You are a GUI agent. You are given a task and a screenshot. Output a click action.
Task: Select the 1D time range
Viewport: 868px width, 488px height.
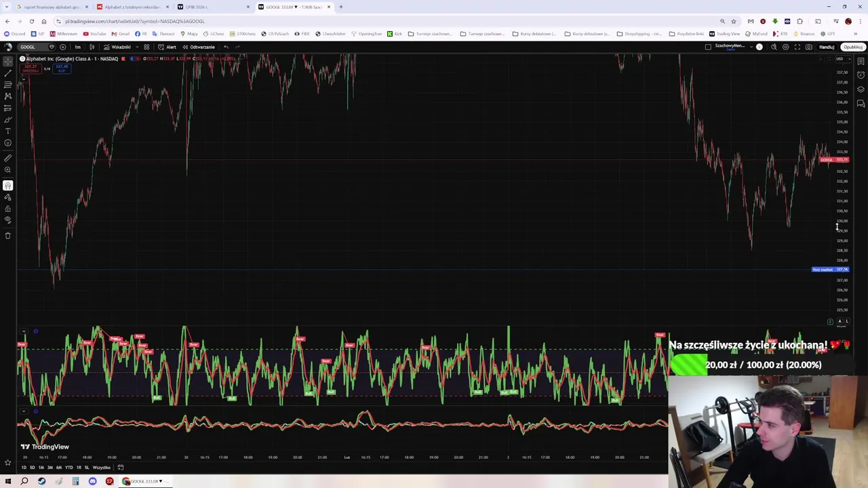click(24, 468)
